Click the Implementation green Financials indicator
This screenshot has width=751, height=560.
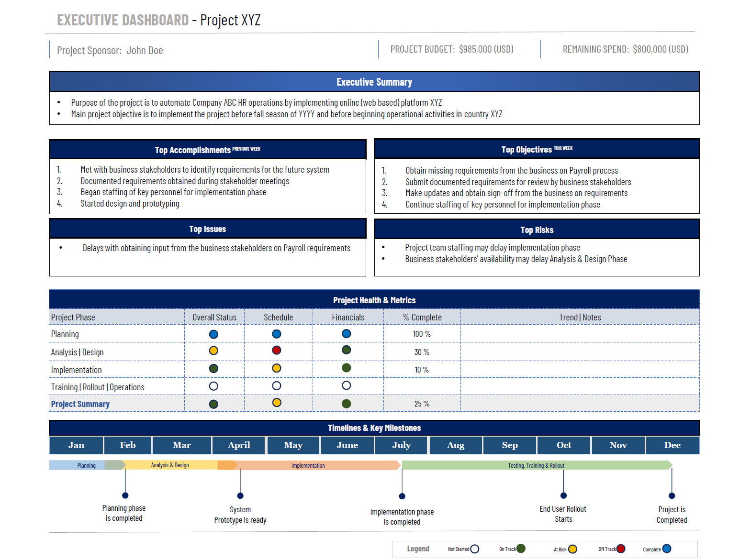point(347,368)
